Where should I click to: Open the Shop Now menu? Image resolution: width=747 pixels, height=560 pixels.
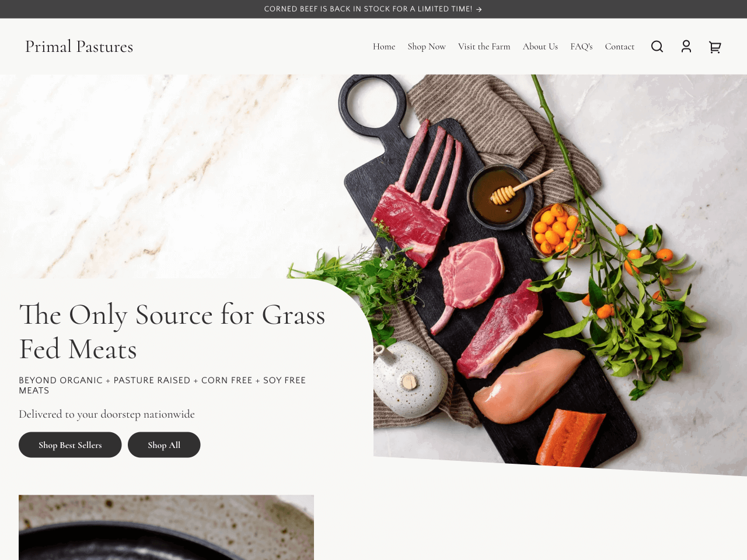tap(427, 47)
